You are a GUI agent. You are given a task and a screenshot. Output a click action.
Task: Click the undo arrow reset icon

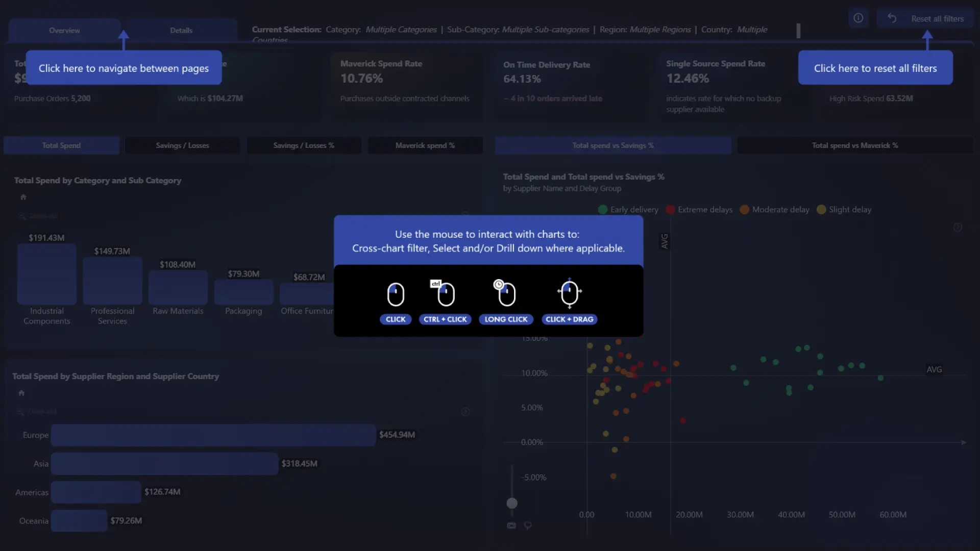(x=892, y=18)
